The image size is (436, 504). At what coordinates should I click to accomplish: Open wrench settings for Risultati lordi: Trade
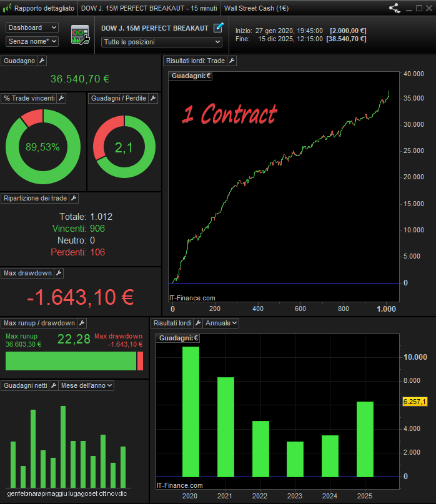coord(231,61)
